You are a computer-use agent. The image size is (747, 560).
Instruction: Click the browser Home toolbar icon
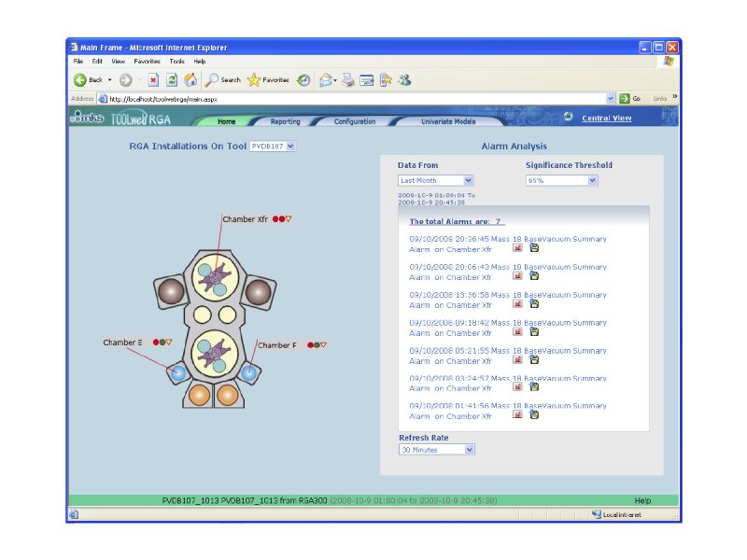(190, 80)
